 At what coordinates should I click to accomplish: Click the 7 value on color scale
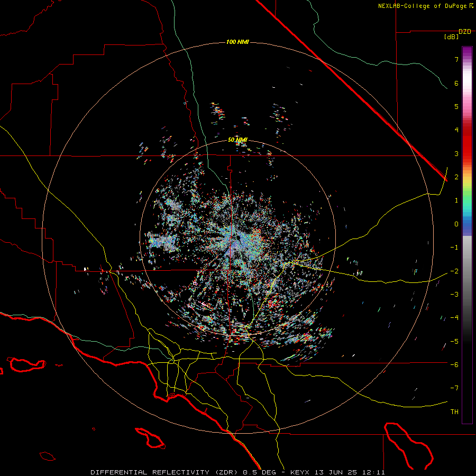(x=456, y=59)
